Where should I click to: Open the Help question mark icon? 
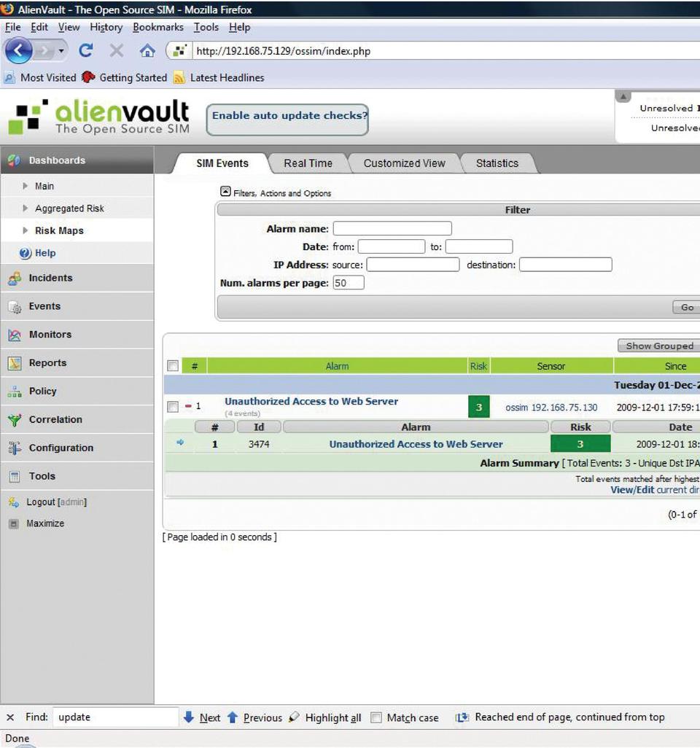pos(26,253)
